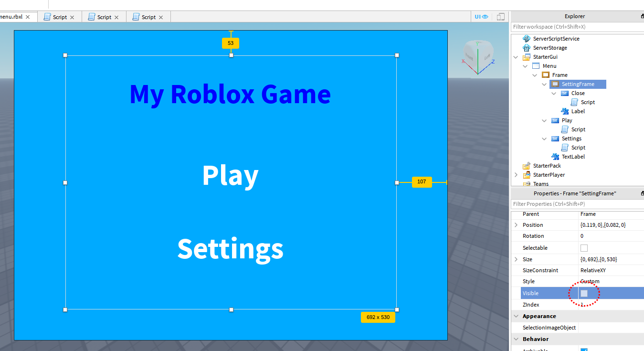This screenshot has width=644, height=351.
Task: Expand the Position property
Action: [516, 225]
